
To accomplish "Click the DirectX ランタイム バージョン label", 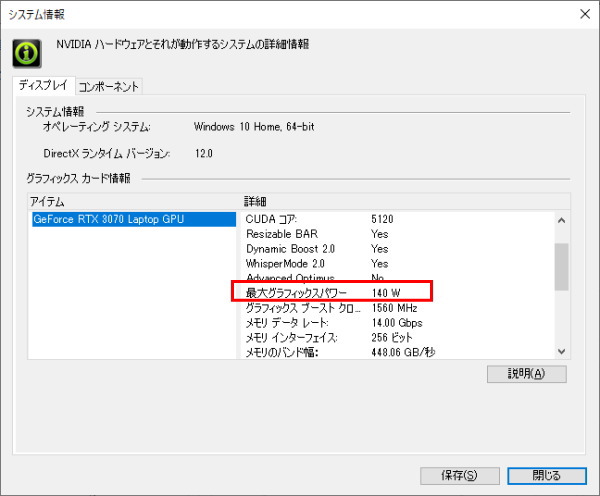I will click(x=107, y=153).
